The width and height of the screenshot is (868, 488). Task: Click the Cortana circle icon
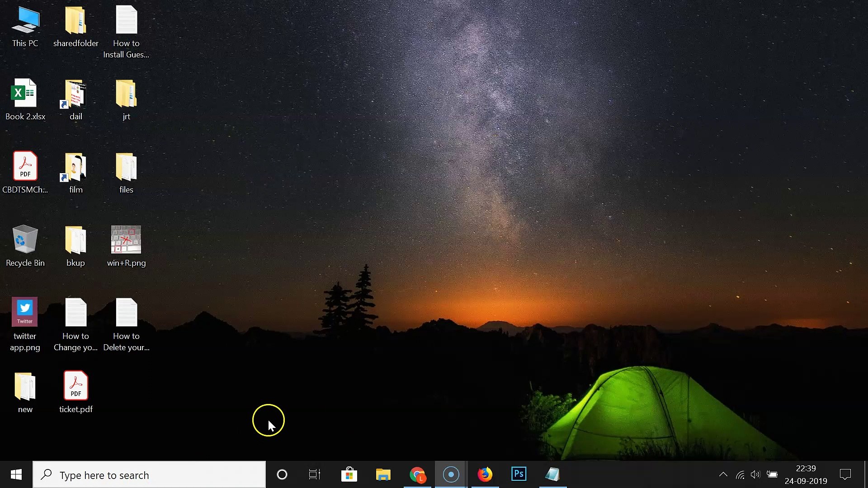[x=282, y=474]
